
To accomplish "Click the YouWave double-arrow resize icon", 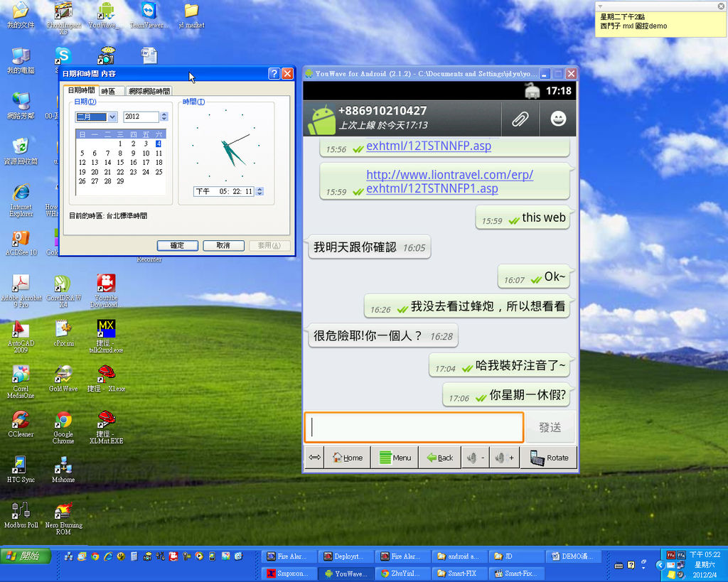I will pyautogui.click(x=314, y=458).
